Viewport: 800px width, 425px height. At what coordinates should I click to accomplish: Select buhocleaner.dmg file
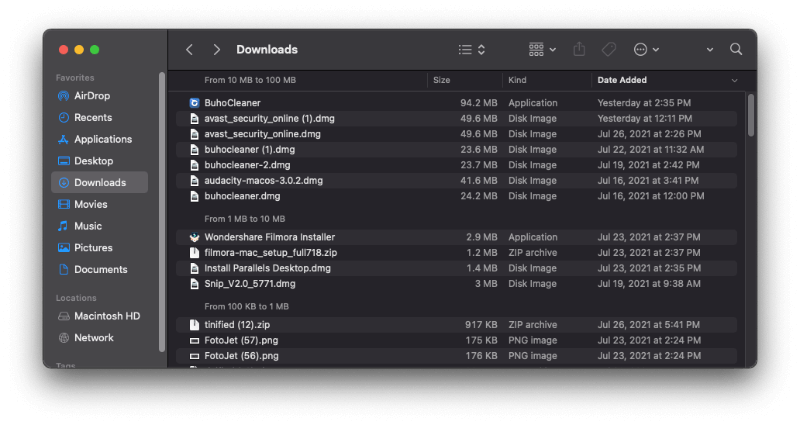pos(242,196)
